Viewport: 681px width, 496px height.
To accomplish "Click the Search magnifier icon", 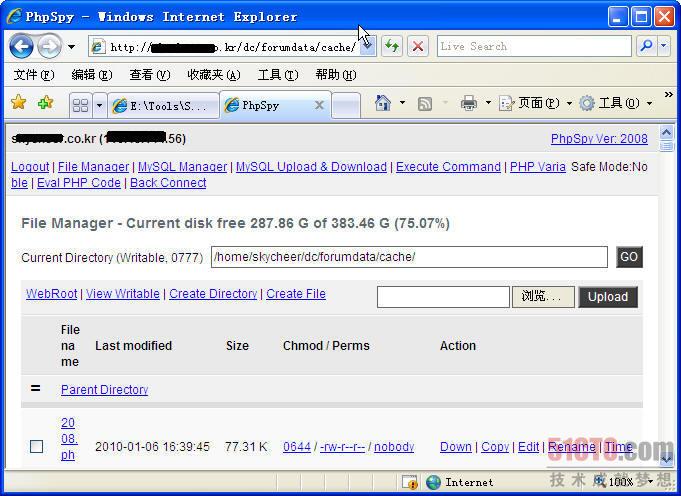I will (x=646, y=46).
